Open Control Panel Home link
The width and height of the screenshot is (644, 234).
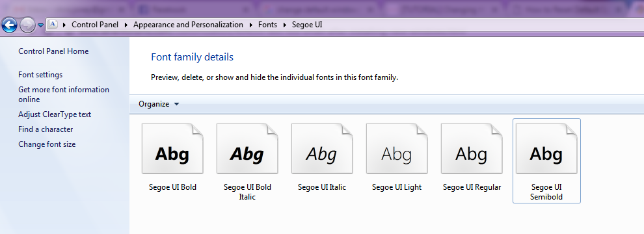53,51
